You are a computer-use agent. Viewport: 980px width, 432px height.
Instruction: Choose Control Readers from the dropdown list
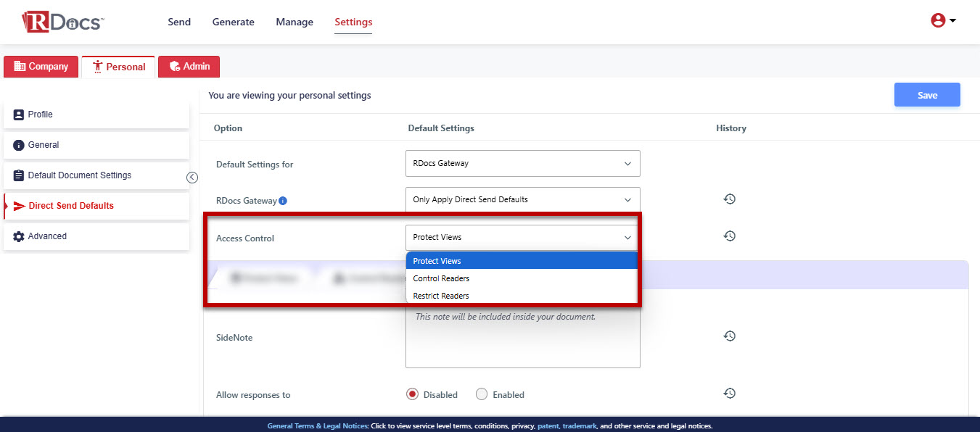[x=522, y=278]
